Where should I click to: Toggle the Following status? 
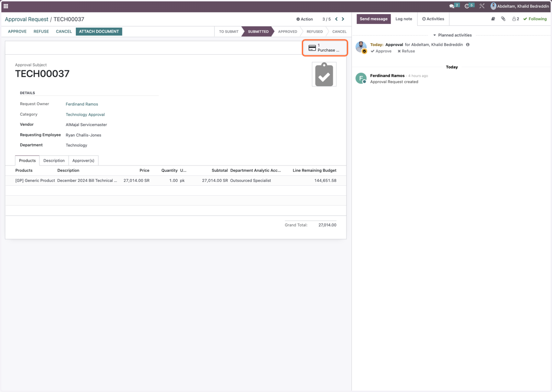[535, 19]
